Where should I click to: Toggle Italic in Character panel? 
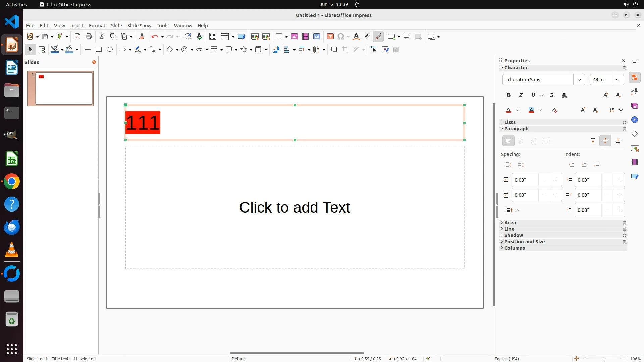tap(521, 95)
